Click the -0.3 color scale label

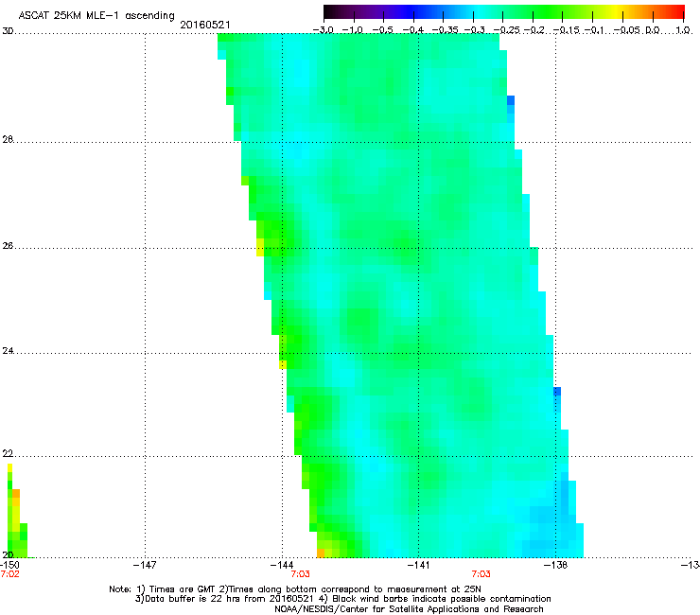(x=475, y=30)
